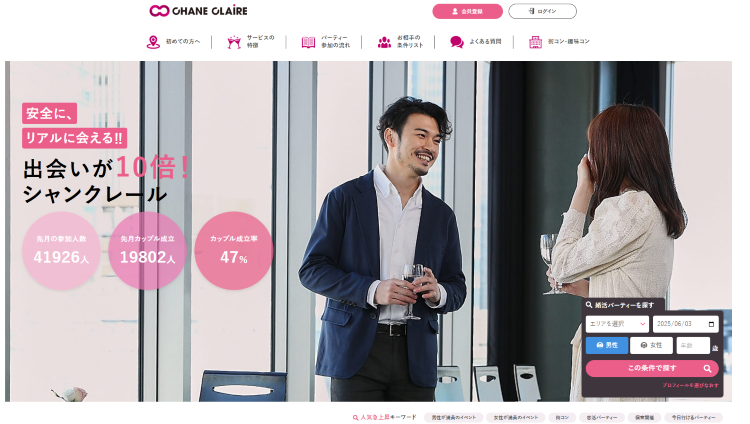This screenshot has height=424, width=750.
Task: Click the calendar icon in the date field
Action: pos(711,324)
